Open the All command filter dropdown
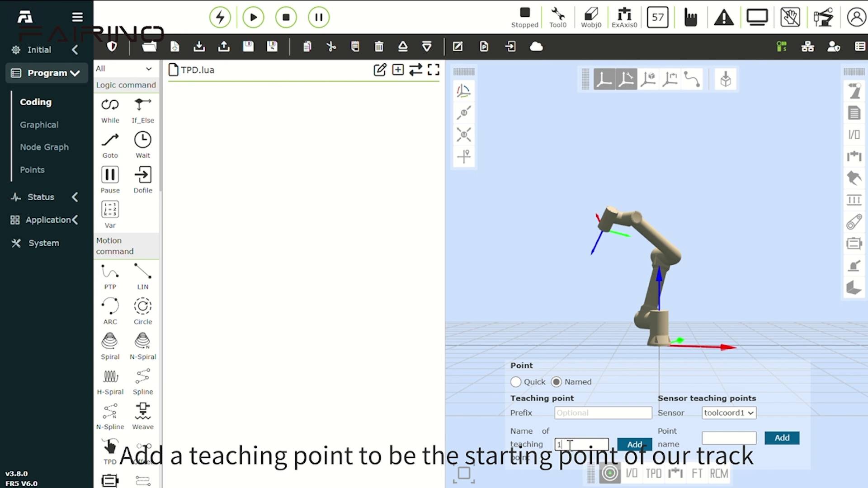The height and width of the screenshot is (488, 868). (x=124, y=69)
